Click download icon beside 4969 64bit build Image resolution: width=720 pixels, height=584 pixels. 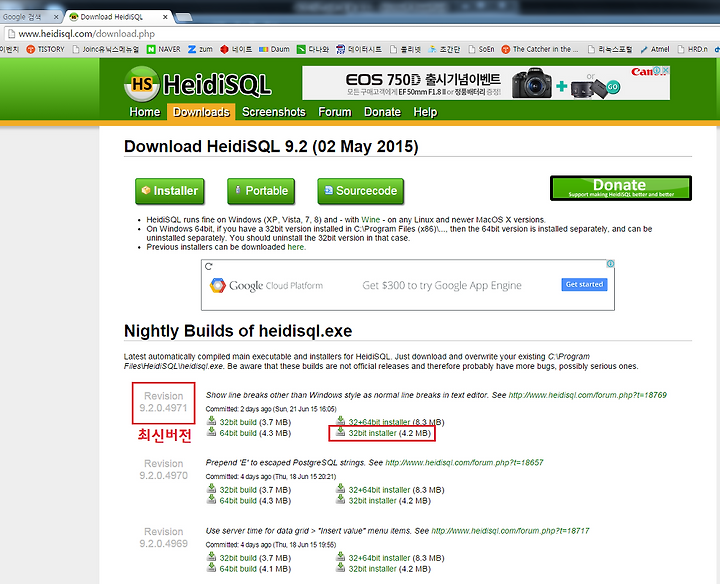[x=211, y=567]
